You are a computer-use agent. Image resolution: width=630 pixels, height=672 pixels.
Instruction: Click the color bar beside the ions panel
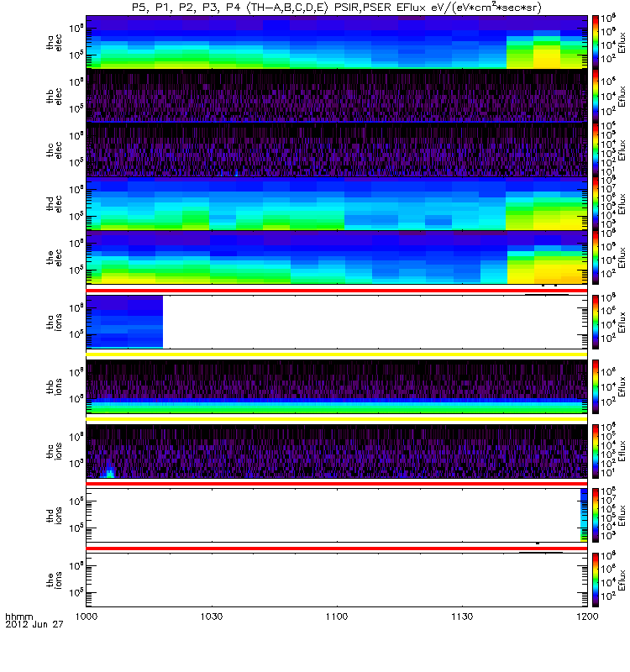[x=596, y=580]
